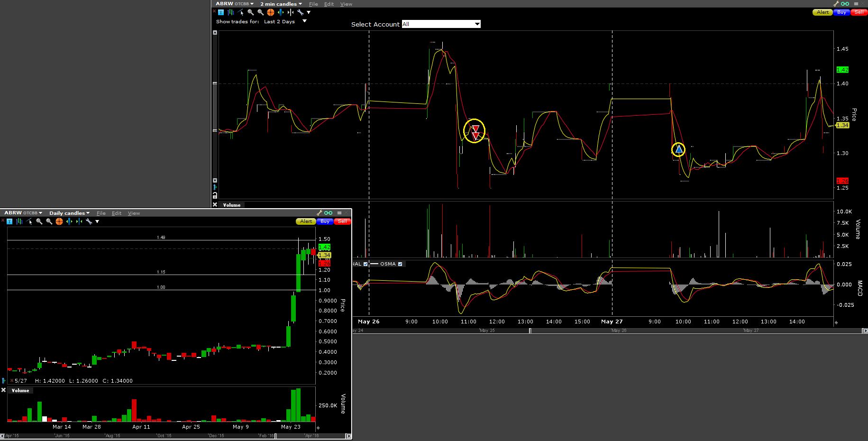Click the time range scrollbar under the 2 min chart
Image resolution: width=868 pixels, height=441 pixels.
664,331
